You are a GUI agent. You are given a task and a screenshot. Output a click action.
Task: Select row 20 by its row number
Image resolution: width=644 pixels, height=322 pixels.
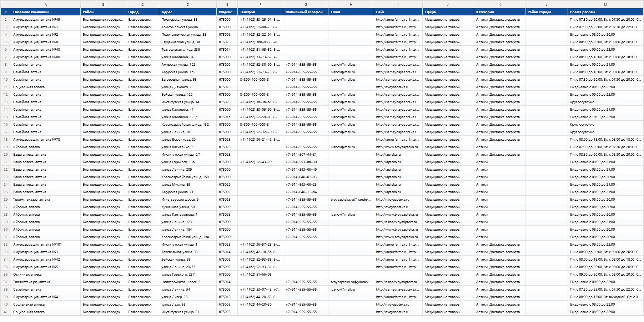click(6, 155)
